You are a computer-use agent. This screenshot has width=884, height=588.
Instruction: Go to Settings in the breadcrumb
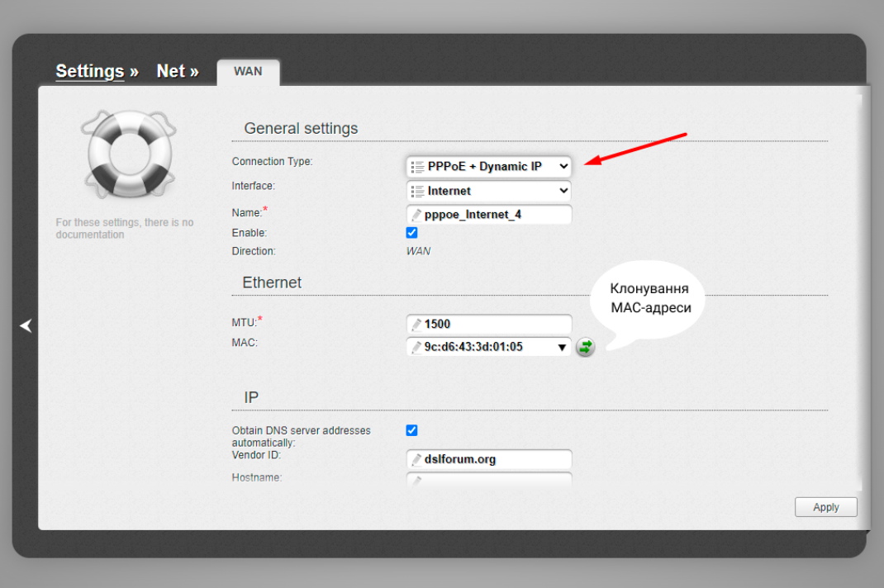click(x=90, y=72)
